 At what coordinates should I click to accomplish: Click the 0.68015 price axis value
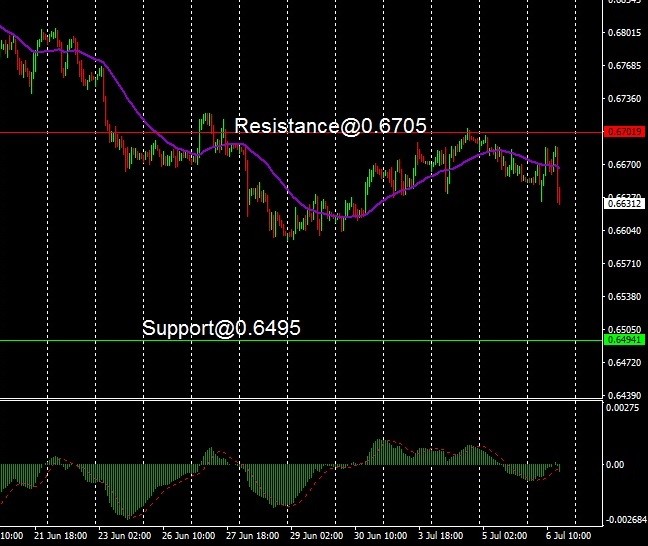pyautogui.click(x=624, y=33)
